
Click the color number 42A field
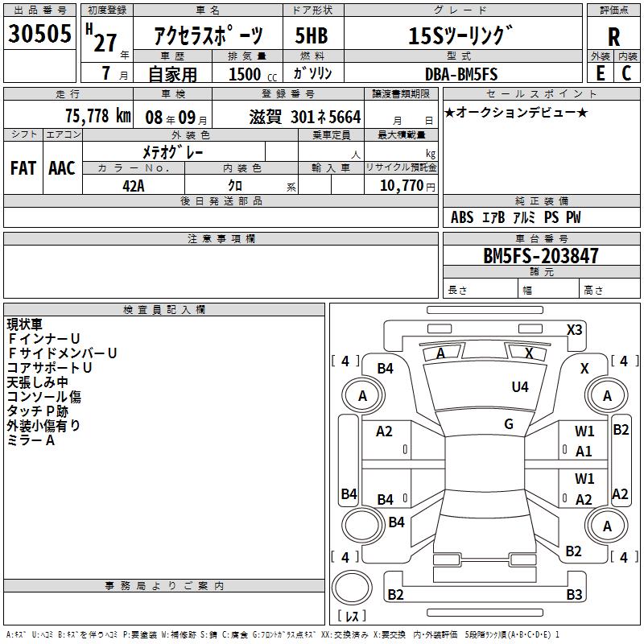(x=134, y=185)
